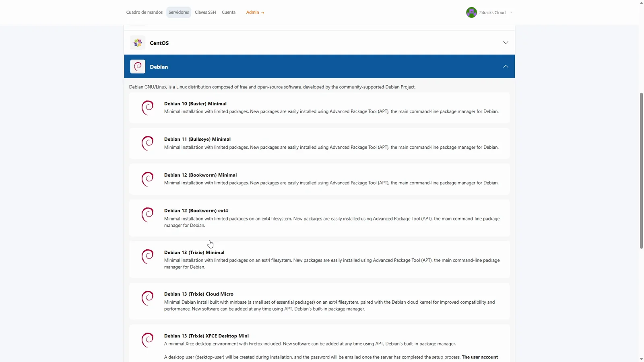Click Debian 10 (Buster) Minimal swirl icon

tap(148, 107)
